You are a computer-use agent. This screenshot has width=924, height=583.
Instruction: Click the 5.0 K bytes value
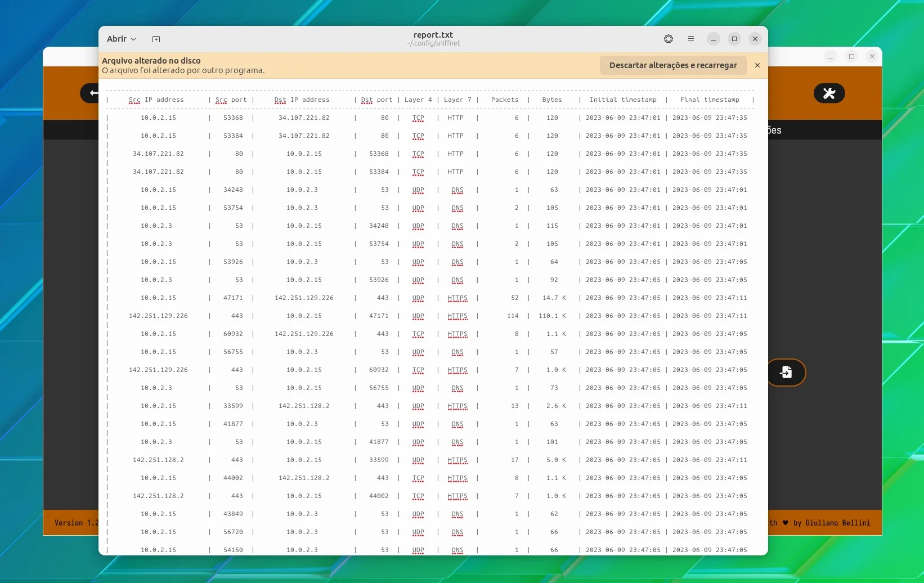[x=556, y=460]
